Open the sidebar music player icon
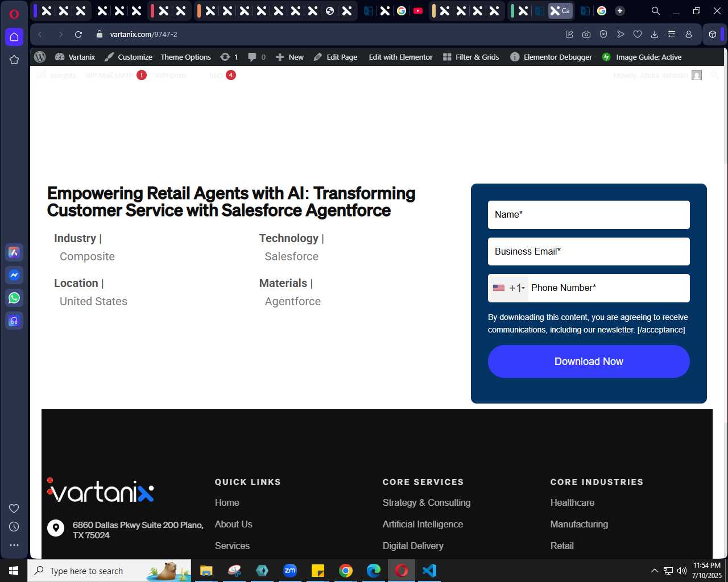Viewport: 728px width, 582px height. tap(14, 321)
